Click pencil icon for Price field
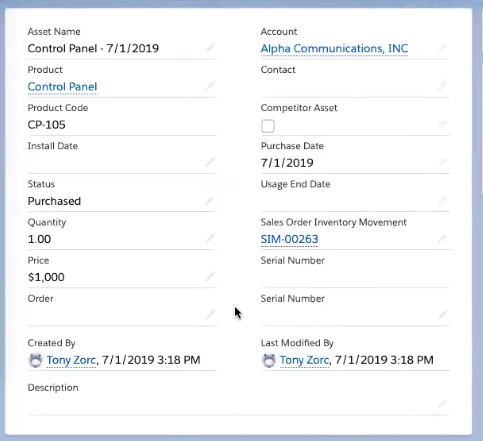Image resolution: width=483 pixels, height=441 pixels. point(210,276)
